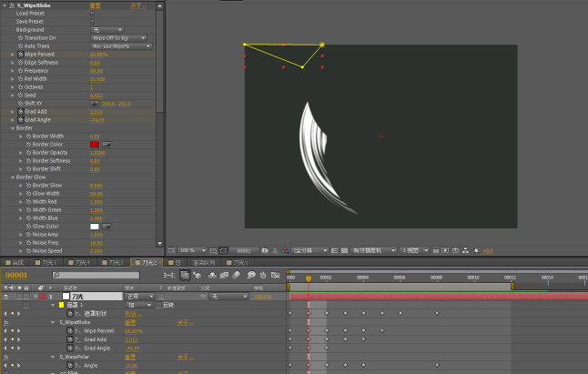Click the Shift XY point picker crosshair
The height and width of the screenshot is (374, 588).
(95, 104)
